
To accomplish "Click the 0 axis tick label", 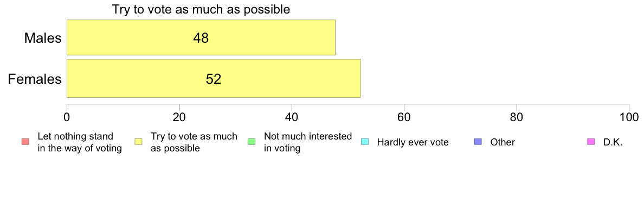I will 67,116.
